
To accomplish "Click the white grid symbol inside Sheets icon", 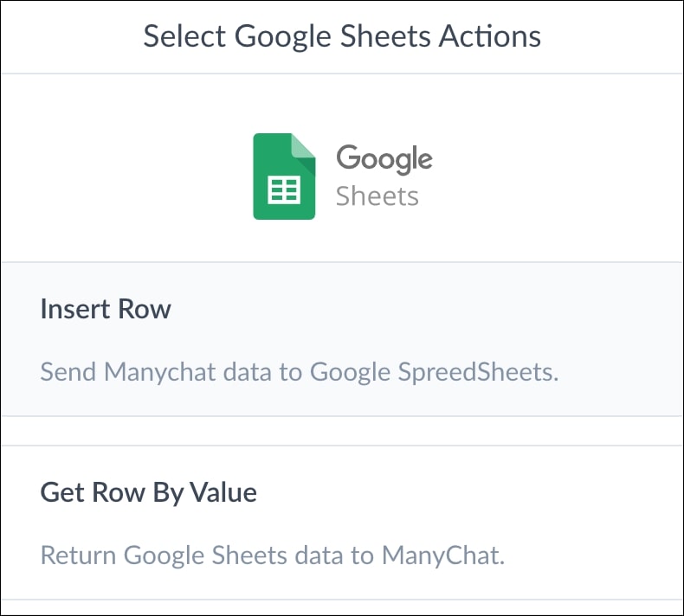I will (x=283, y=189).
